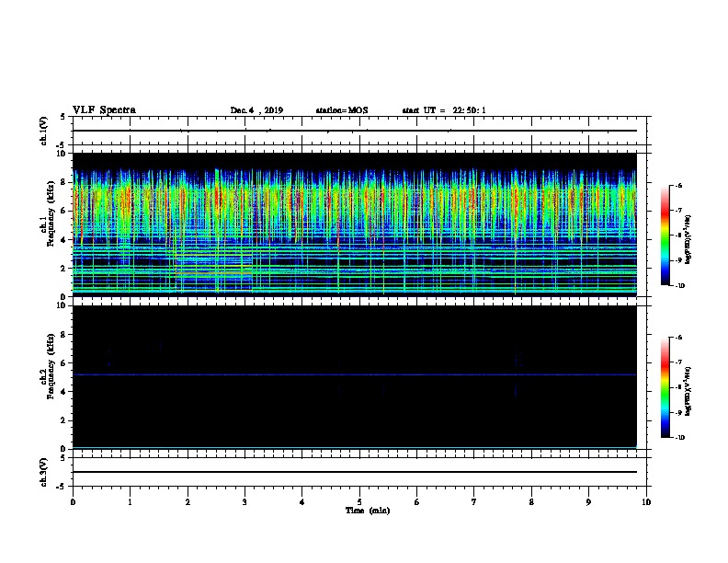
Task: Click the time tick label "1"
Action: [x=130, y=501]
